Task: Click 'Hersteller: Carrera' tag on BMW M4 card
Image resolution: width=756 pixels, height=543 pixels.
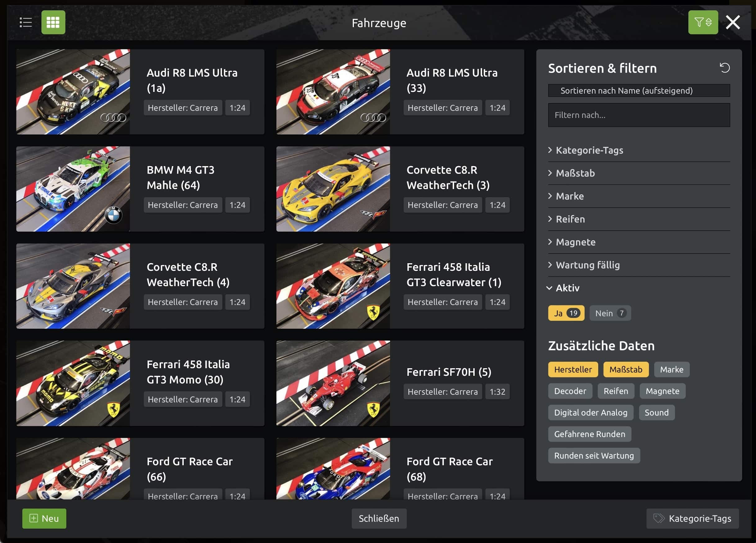Action: click(x=183, y=205)
